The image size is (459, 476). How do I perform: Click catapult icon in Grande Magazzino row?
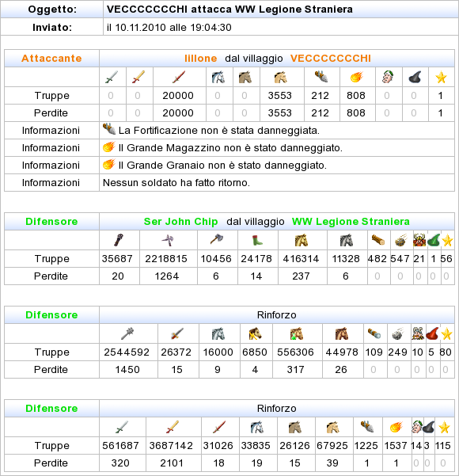pyautogui.click(x=109, y=147)
